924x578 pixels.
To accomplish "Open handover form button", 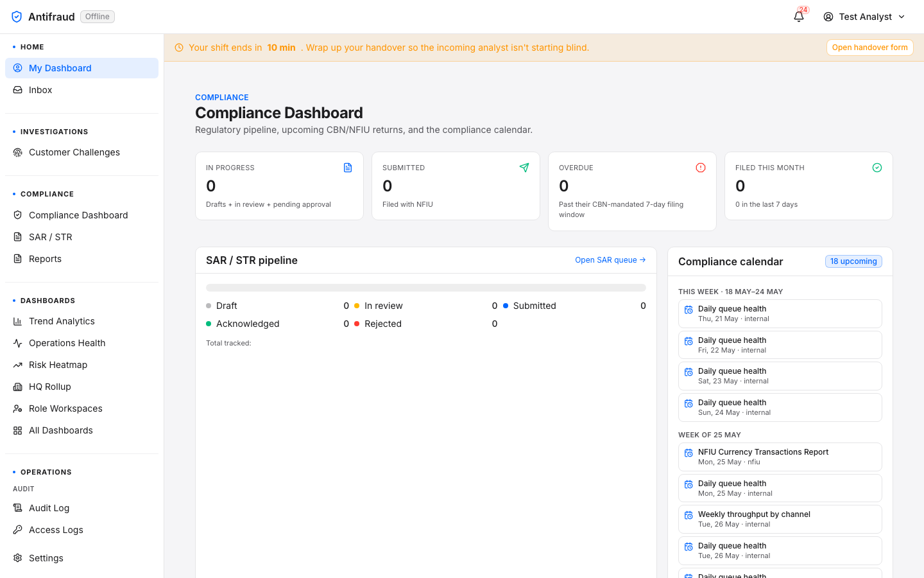I will (x=869, y=48).
